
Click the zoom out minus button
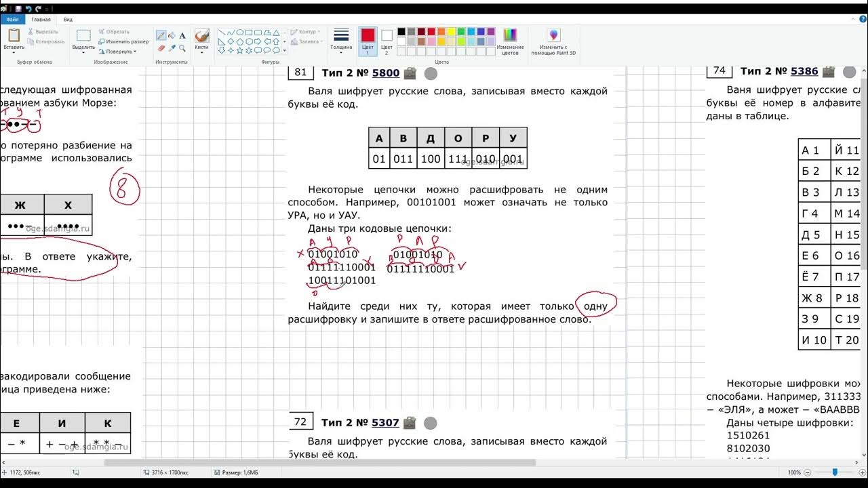coord(808,472)
